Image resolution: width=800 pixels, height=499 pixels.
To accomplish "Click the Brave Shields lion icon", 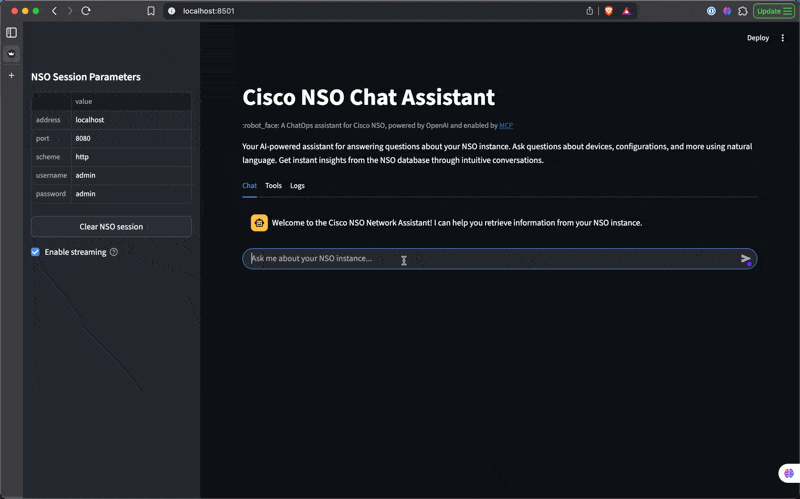I will coord(608,11).
